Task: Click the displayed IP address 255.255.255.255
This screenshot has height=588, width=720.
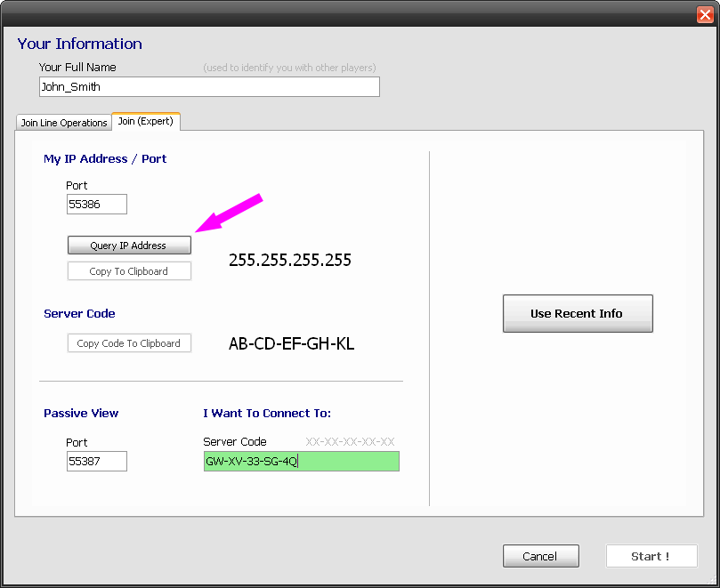Action: (x=290, y=261)
